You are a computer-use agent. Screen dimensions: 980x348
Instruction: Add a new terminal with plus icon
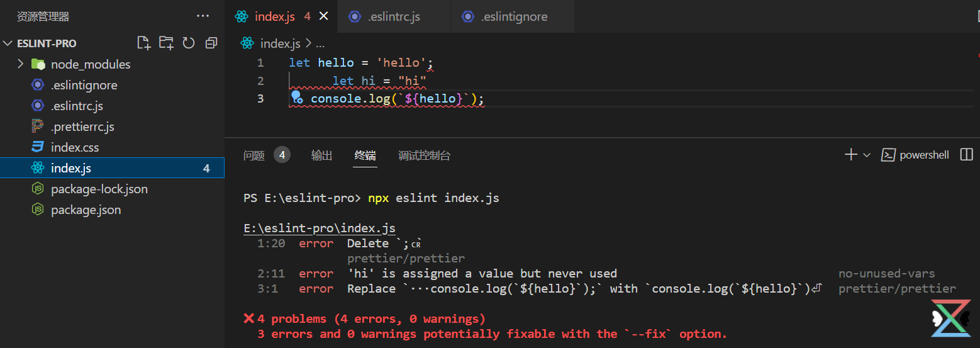coord(850,155)
